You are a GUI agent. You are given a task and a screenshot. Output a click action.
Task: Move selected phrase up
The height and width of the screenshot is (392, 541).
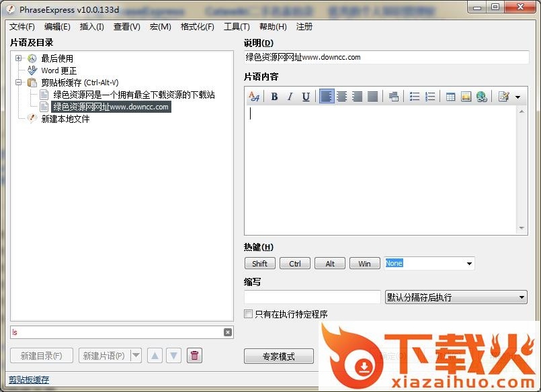click(155, 356)
